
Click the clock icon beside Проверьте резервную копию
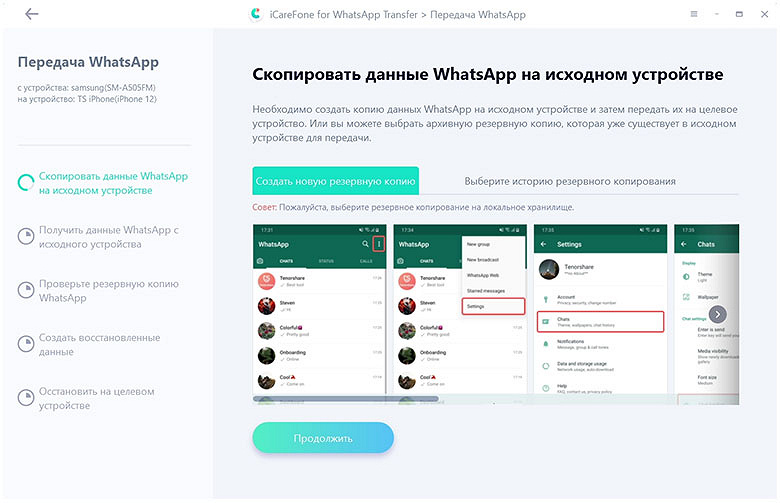pos(26,290)
